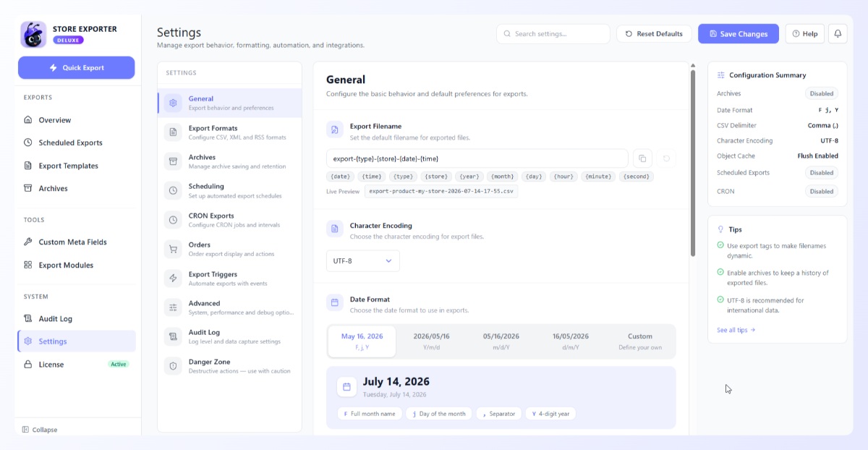Select the May 16, 2026 date format
The width and height of the screenshot is (868, 450).
pos(362,341)
